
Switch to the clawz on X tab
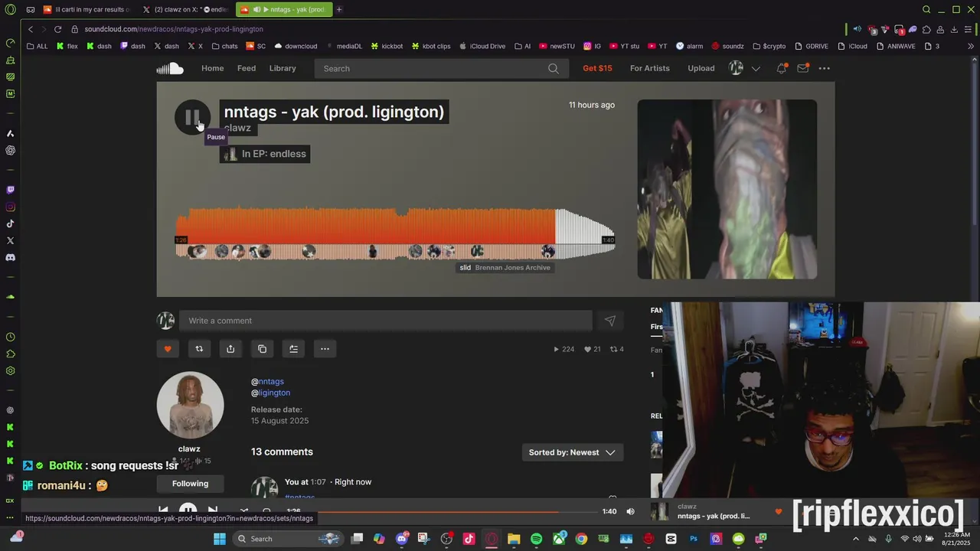click(x=185, y=9)
